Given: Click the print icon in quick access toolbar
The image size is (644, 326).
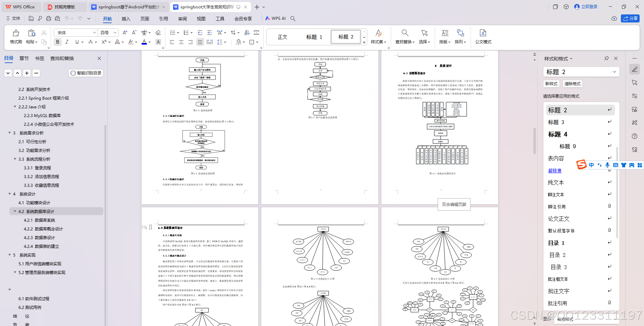Looking at the screenshot, I should (x=49, y=18).
